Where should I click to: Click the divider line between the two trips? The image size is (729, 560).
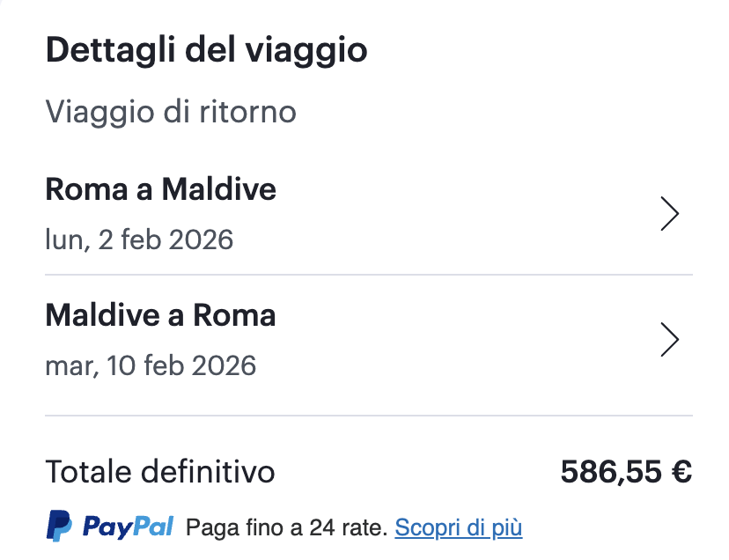(368, 275)
